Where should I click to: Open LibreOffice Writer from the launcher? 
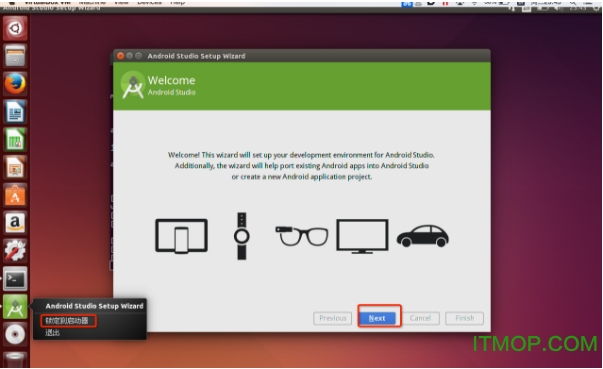(15, 111)
